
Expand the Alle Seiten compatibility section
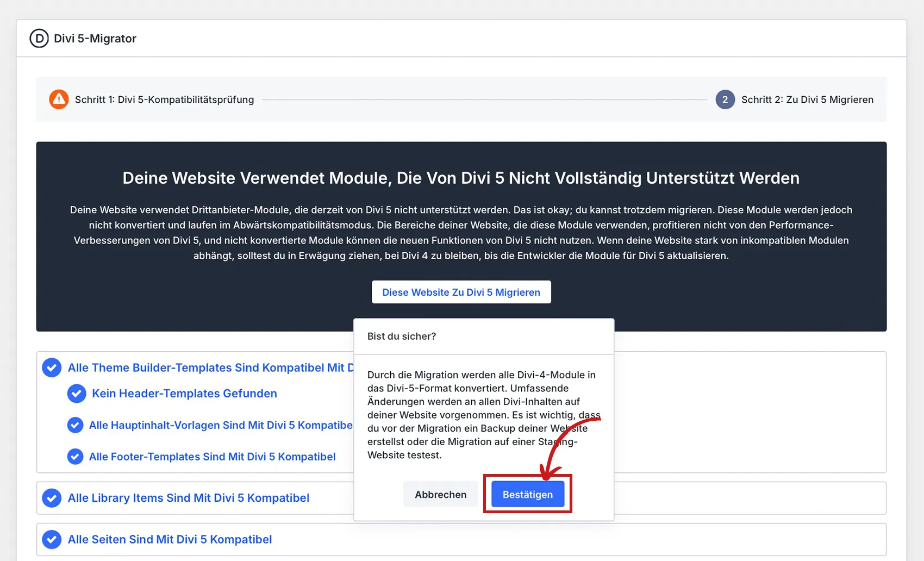click(x=169, y=539)
